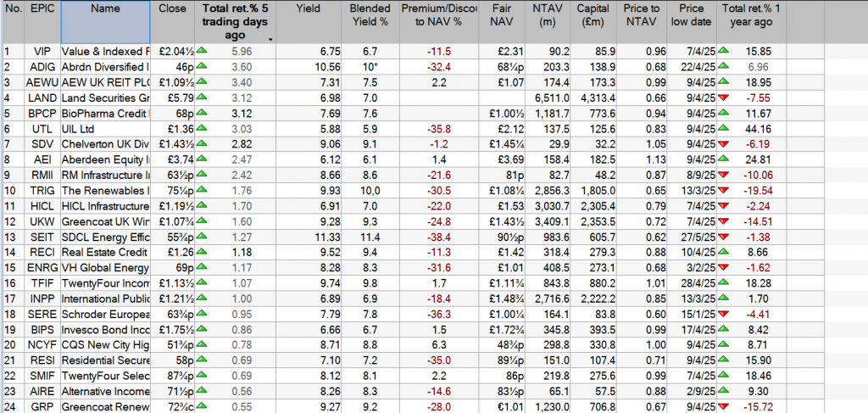Click red down arrow beside -1.38
The width and height of the screenshot is (868, 413).
tap(724, 237)
